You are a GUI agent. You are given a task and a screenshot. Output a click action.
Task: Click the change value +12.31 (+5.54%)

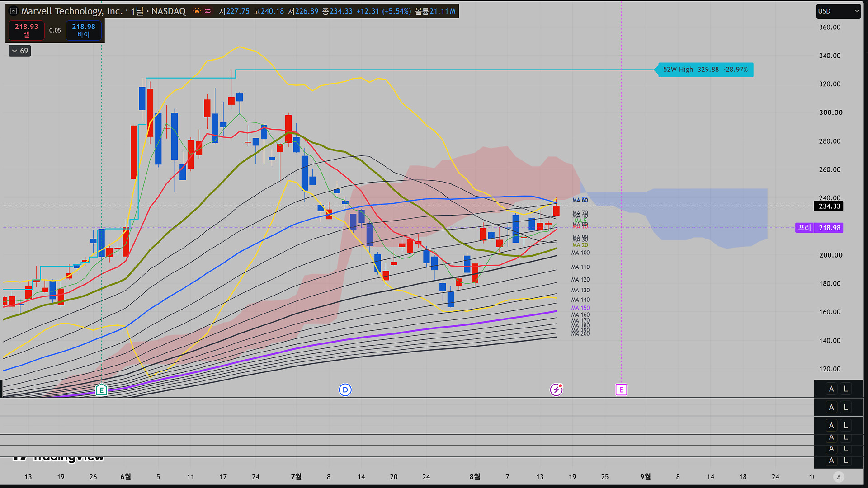(384, 11)
